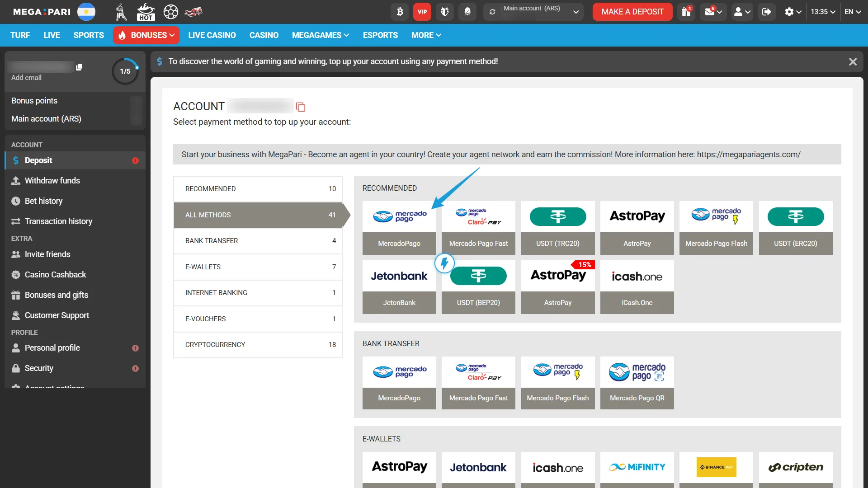Open the gift box bonuses icon
This screenshot has height=488, width=868.
pos(686,12)
